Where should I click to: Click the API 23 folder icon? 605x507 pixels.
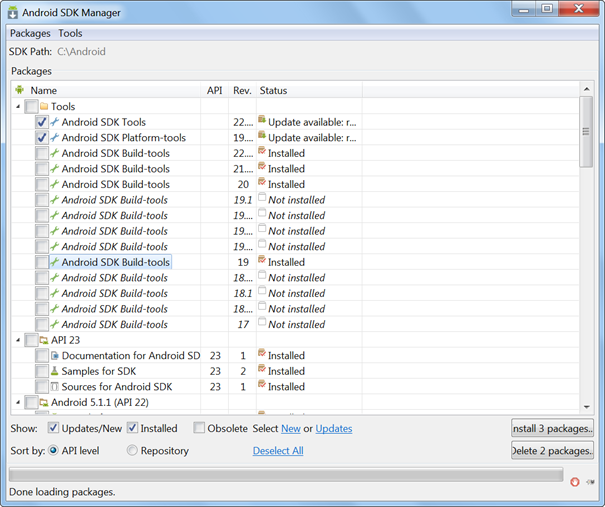point(44,340)
